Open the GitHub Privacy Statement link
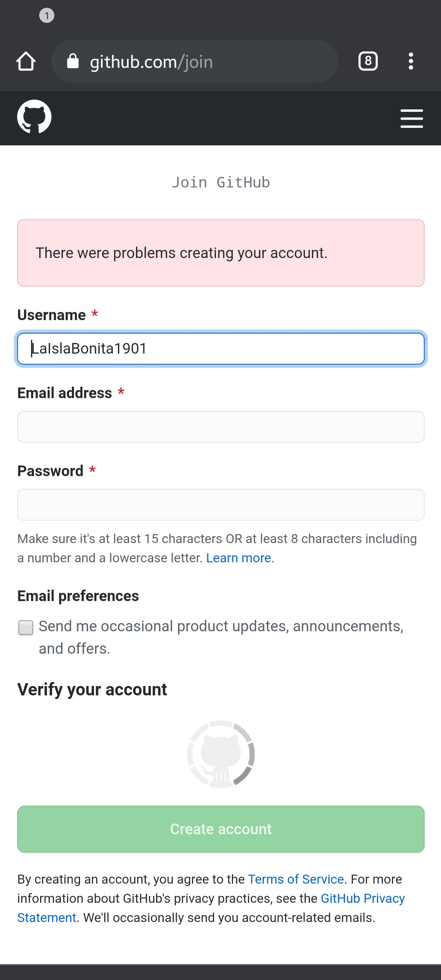441x980 pixels. click(362, 898)
